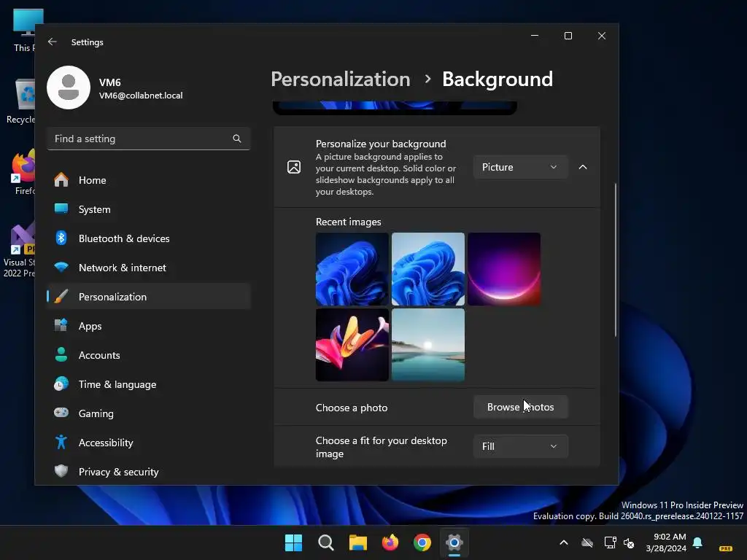Select the lake sunrise wallpaper thumbnail

click(427, 345)
